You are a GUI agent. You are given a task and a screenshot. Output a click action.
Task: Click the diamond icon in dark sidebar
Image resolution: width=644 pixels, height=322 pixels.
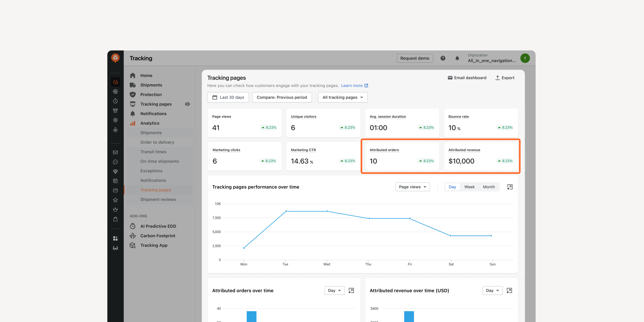[x=115, y=171]
